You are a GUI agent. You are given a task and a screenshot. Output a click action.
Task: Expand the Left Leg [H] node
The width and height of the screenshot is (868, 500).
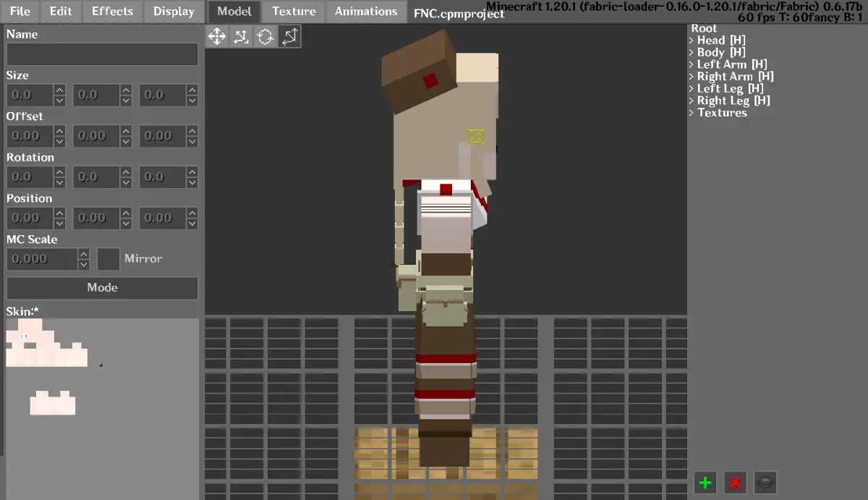pyautogui.click(x=692, y=88)
